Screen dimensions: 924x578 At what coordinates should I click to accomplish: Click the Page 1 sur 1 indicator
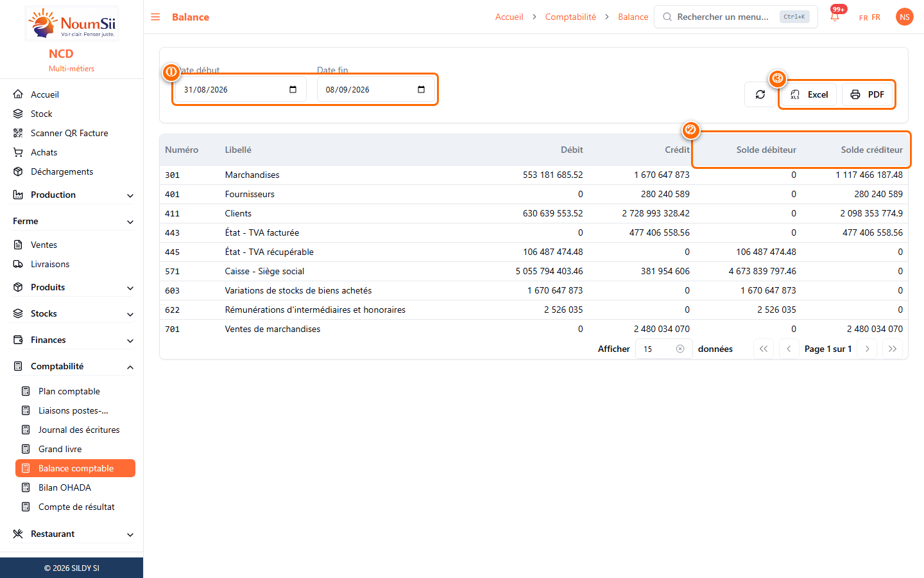pos(828,349)
